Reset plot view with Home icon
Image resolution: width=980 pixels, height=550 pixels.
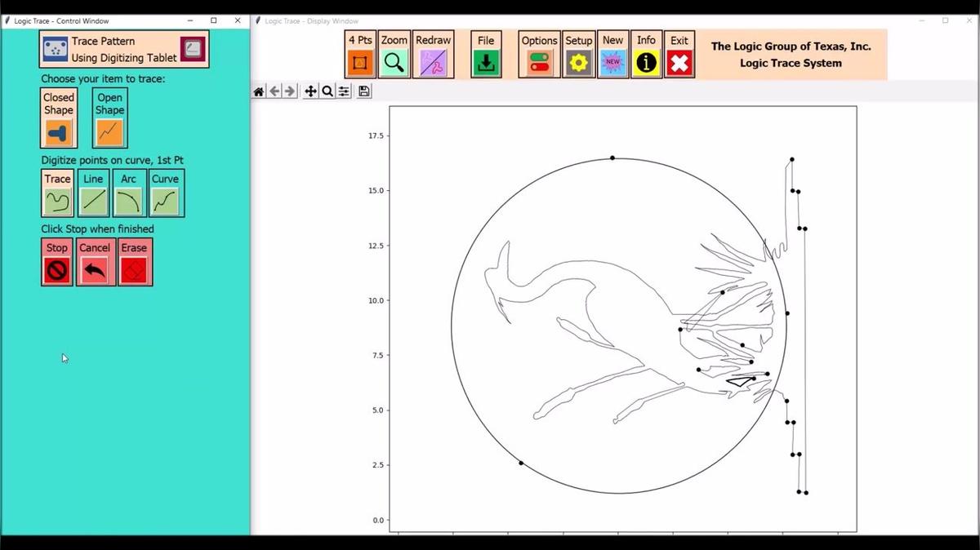click(x=259, y=91)
